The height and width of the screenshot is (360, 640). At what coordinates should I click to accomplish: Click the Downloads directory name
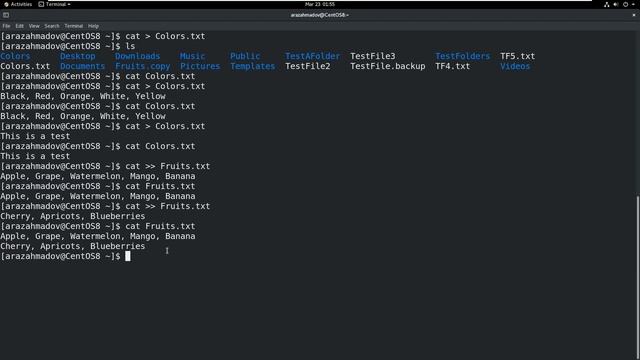point(138,56)
